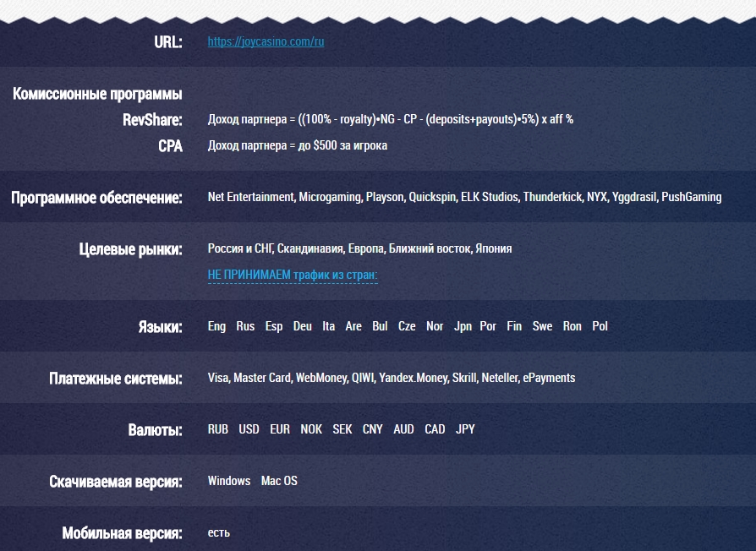Select the Pol language entry

point(600,326)
